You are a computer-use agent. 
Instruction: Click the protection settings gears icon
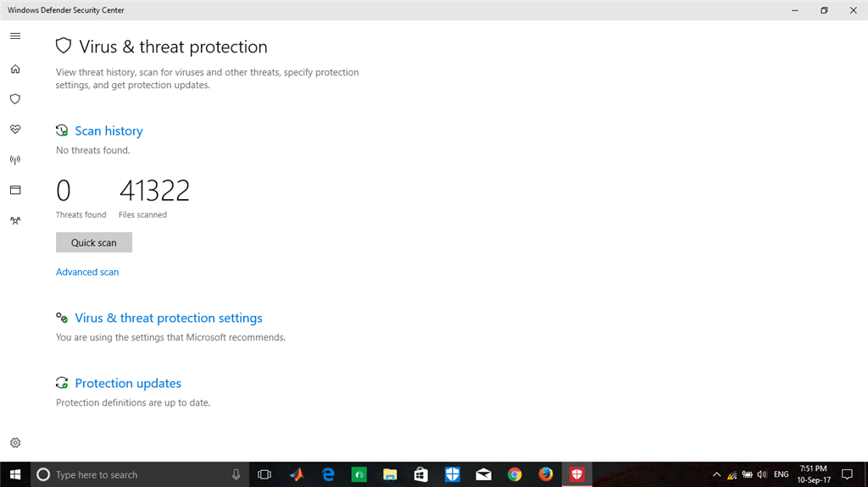coord(62,318)
